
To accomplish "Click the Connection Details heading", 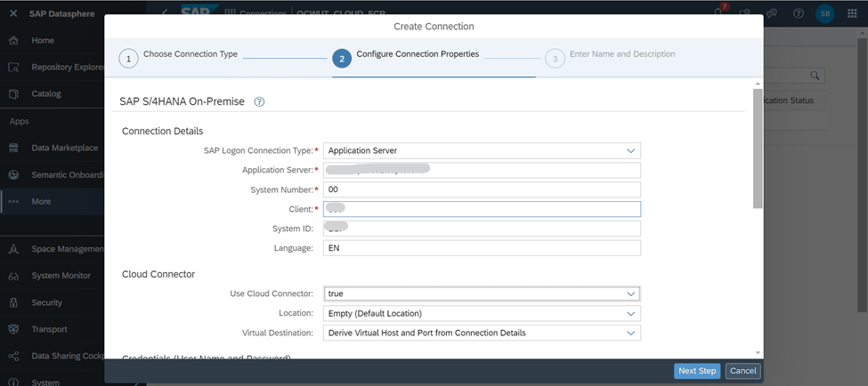I will 163,131.
